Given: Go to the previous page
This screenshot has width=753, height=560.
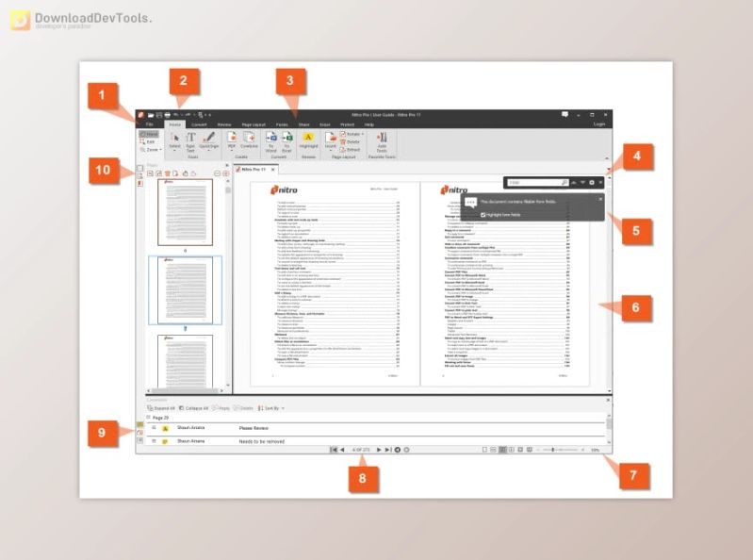Looking at the screenshot, I should pyautogui.click(x=342, y=450).
